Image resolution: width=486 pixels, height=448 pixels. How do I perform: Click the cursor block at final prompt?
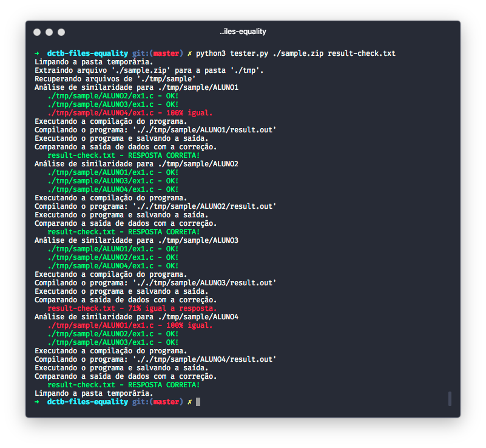[x=198, y=402]
